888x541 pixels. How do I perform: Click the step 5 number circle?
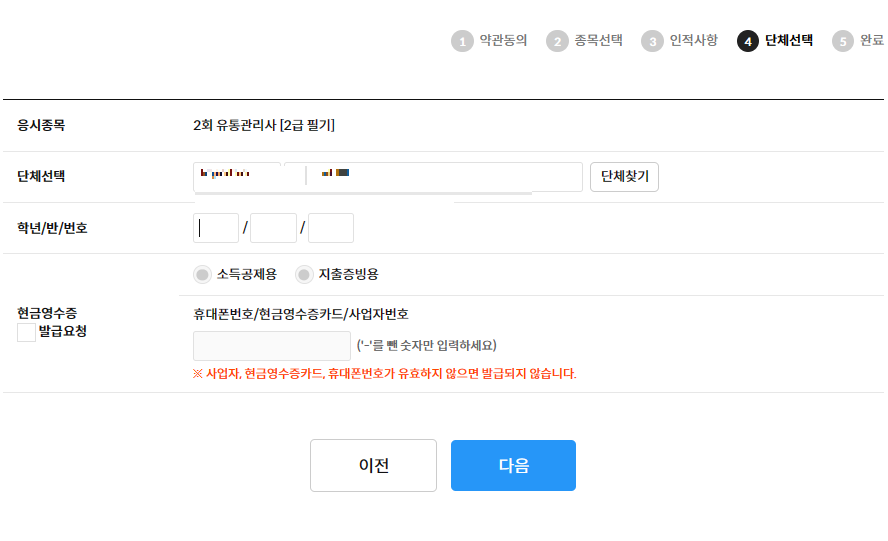tap(843, 41)
